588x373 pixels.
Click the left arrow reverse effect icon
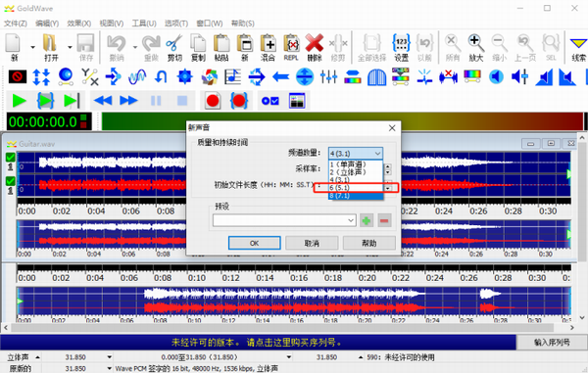point(280,77)
